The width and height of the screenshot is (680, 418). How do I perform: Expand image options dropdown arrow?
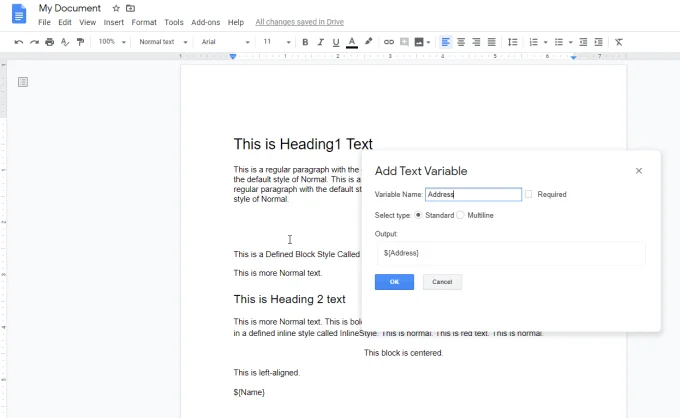point(428,42)
